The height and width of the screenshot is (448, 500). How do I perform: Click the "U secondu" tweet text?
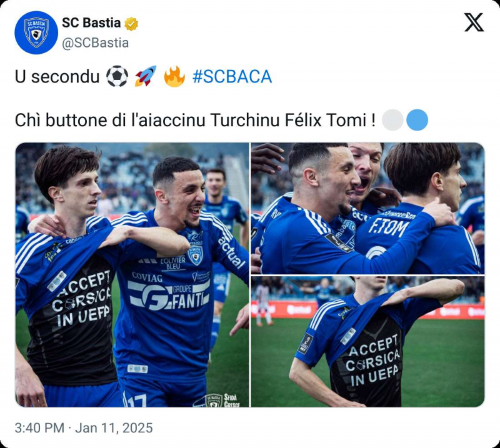(x=57, y=77)
